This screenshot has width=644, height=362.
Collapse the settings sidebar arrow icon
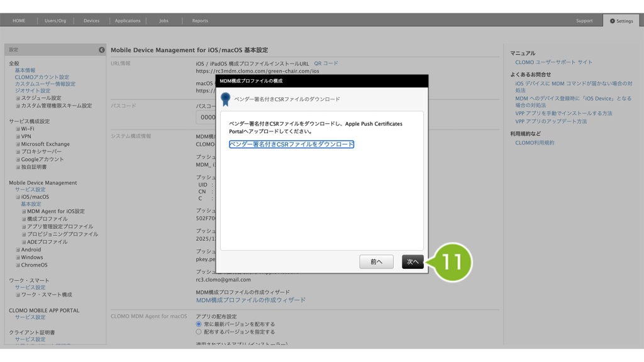(102, 50)
